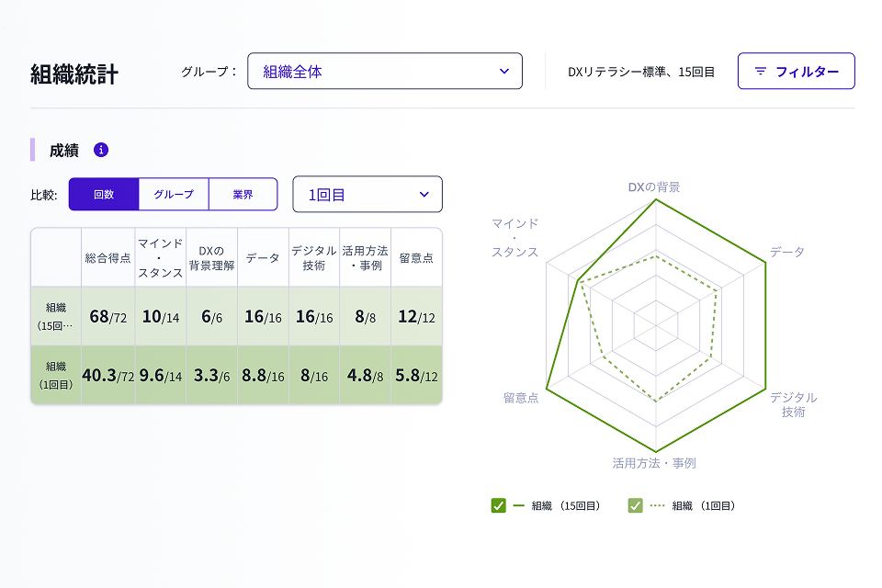Viewport: 882px width, 588px height.
Task: Click the デジタル技術 column header
Action: point(314,257)
